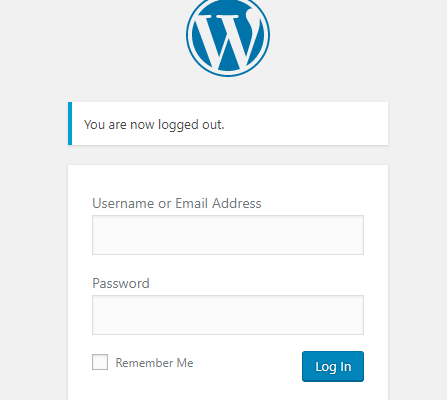The width and height of the screenshot is (447, 400).
Task: Click the blue Log In button
Action: click(333, 366)
